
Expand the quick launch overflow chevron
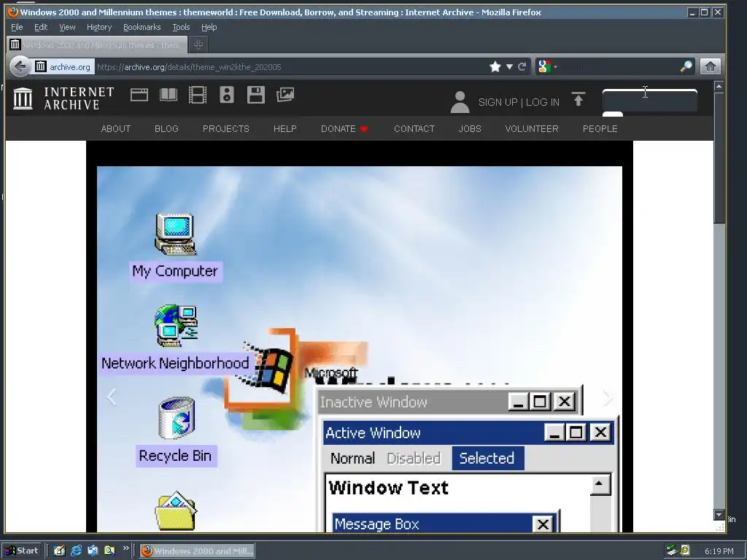pyautogui.click(x=125, y=548)
